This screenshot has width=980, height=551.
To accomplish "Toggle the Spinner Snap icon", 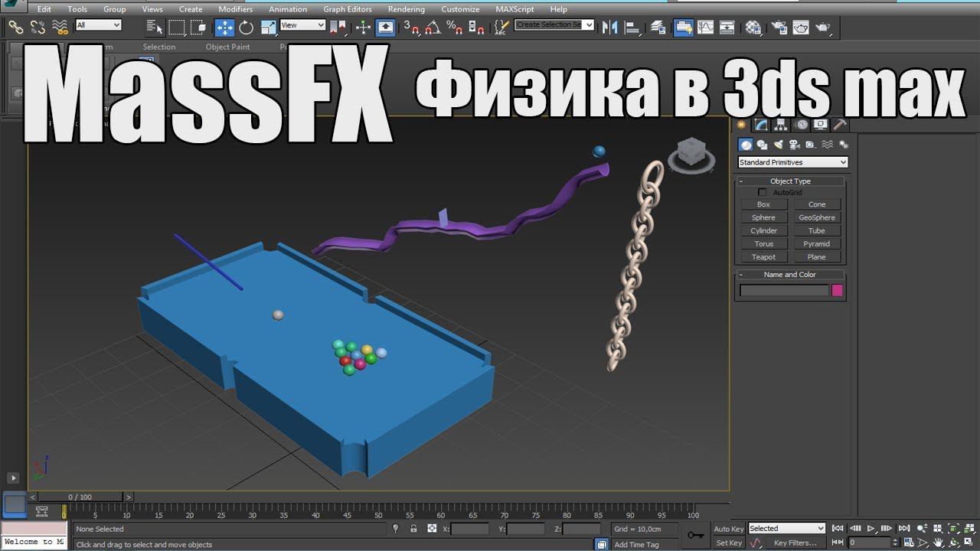I will pos(476,28).
